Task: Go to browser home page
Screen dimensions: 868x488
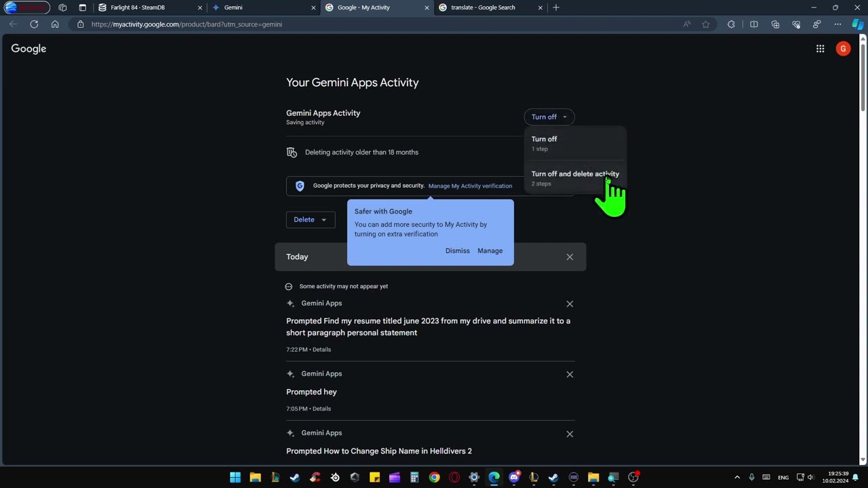Action: click(x=55, y=24)
